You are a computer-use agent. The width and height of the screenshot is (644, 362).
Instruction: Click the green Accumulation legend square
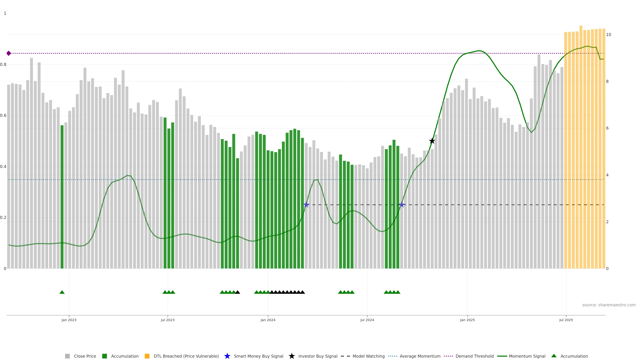coord(104,356)
